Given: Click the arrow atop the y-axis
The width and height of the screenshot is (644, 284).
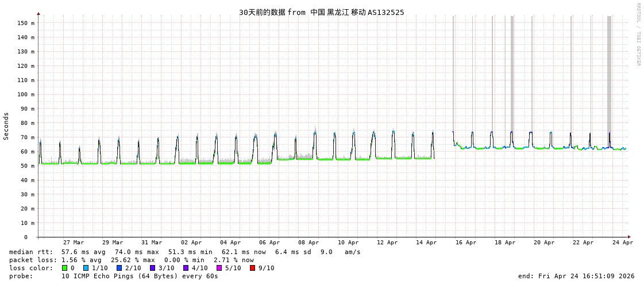Looking at the screenshot, I should [38, 13].
